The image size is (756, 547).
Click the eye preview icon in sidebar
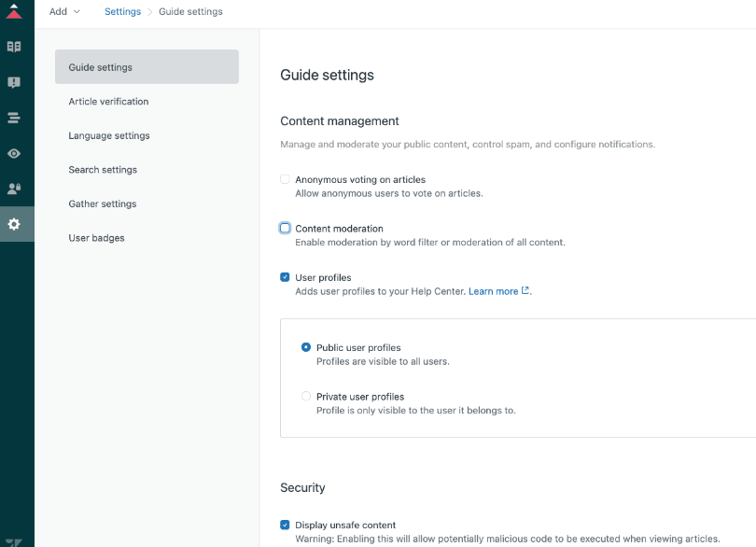coord(14,153)
